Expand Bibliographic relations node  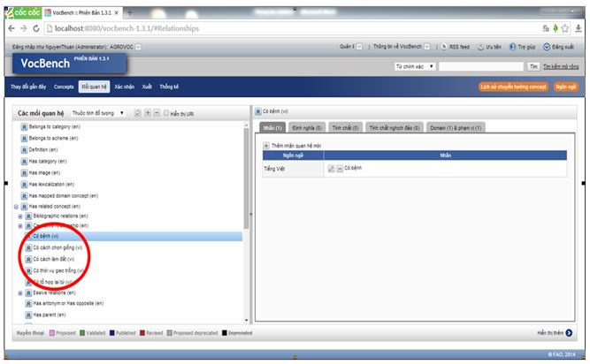(20, 216)
